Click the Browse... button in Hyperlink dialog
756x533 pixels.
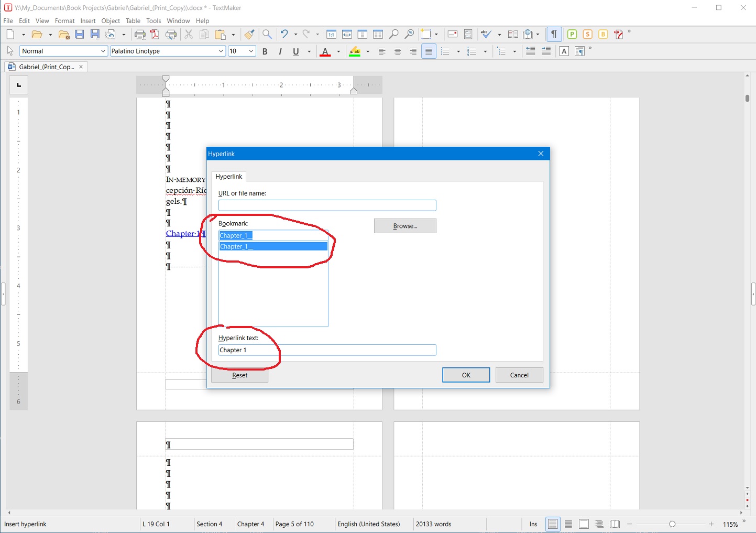pyautogui.click(x=405, y=226)
